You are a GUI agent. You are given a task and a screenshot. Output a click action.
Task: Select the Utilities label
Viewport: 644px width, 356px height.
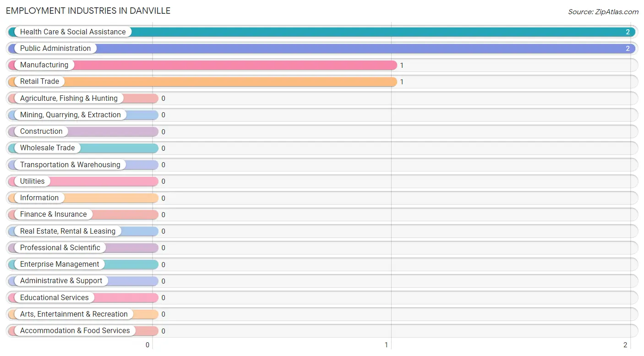pyautogui.click(x=33, y=181)
